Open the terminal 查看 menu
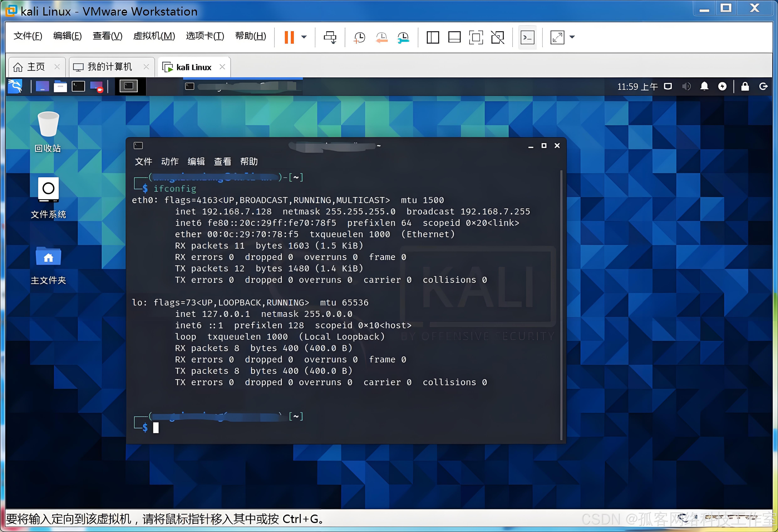The width and height of the screenshot is (778, 532). [222, 161]
